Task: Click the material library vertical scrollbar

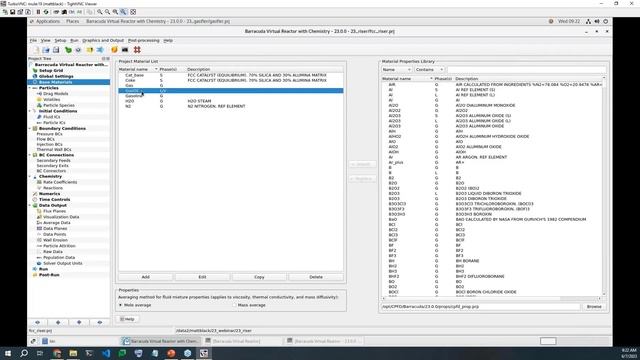Action: (x=604, y=186)
